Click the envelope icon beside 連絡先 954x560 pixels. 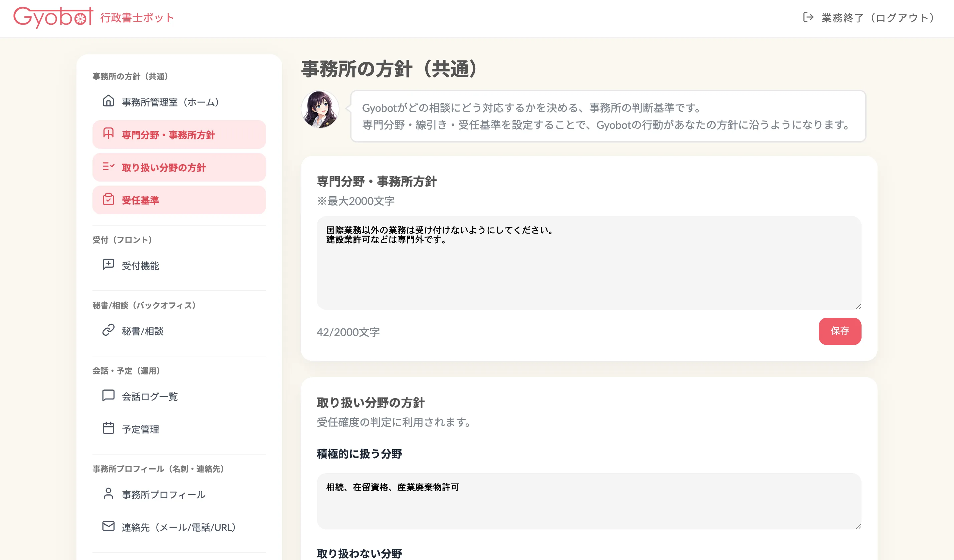108,526
